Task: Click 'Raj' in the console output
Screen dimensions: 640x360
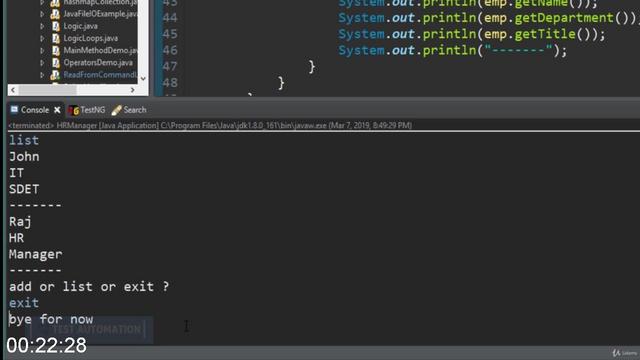Action: tap(20, 222)
